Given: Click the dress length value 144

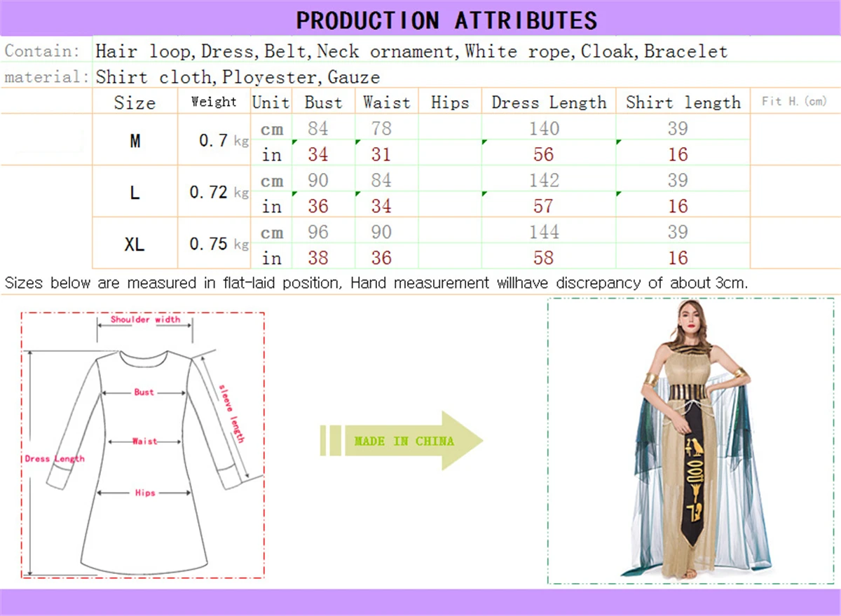Looking at the screenshot, I should click(544, 232).
